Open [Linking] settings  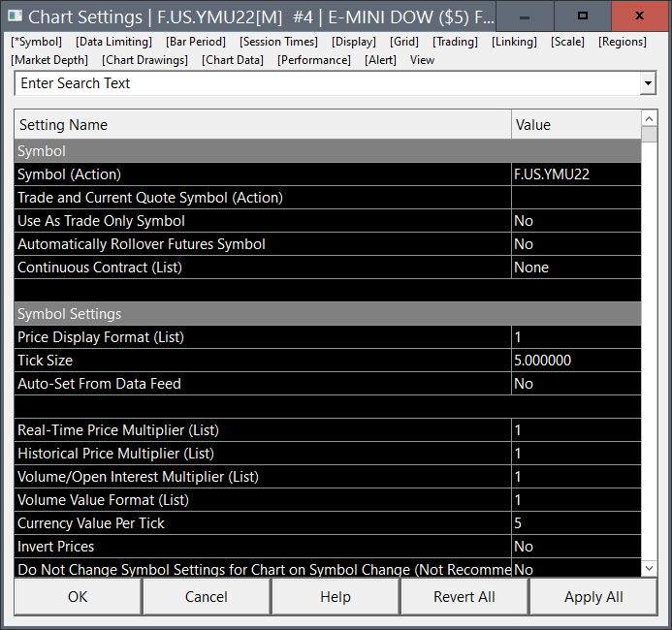tap(514, 42)
